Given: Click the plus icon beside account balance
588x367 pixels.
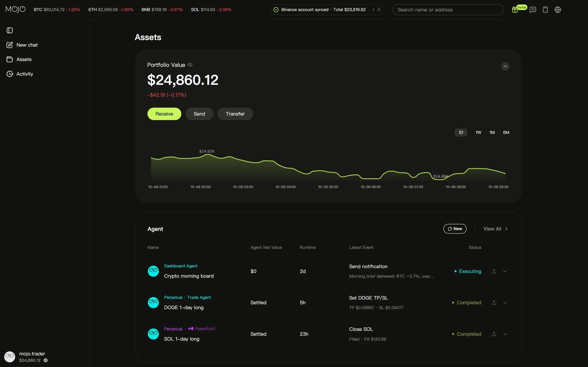Looking at the screenshot, I should tap(45, 360).
